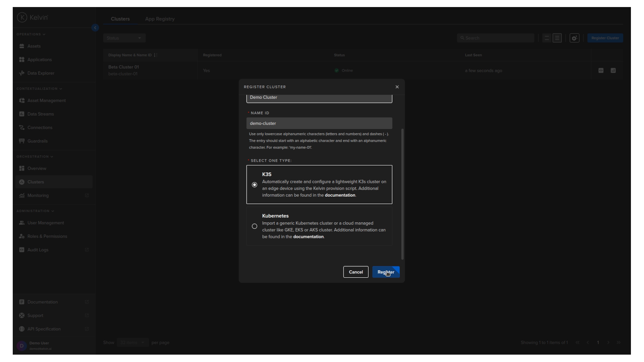Image resolution: width=644 pixels, height=362 pixels.
Task: Click the Roles & Permissions icon
Action: click(x=22, y=236)
